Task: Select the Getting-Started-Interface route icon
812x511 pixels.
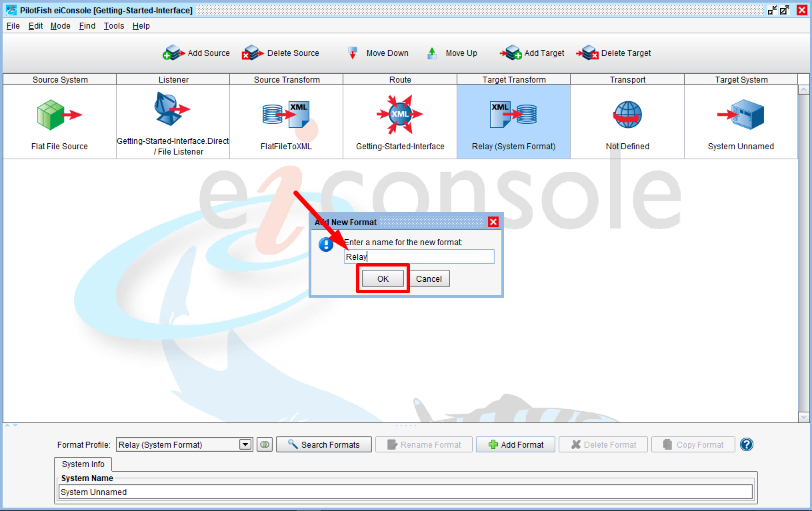Action: click(400, 115)
